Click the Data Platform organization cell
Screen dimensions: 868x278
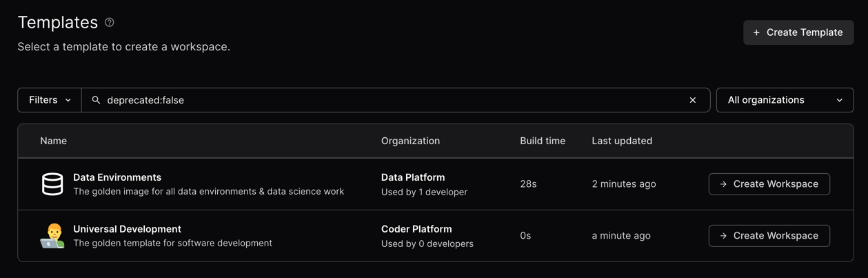[x=413, y=177]
